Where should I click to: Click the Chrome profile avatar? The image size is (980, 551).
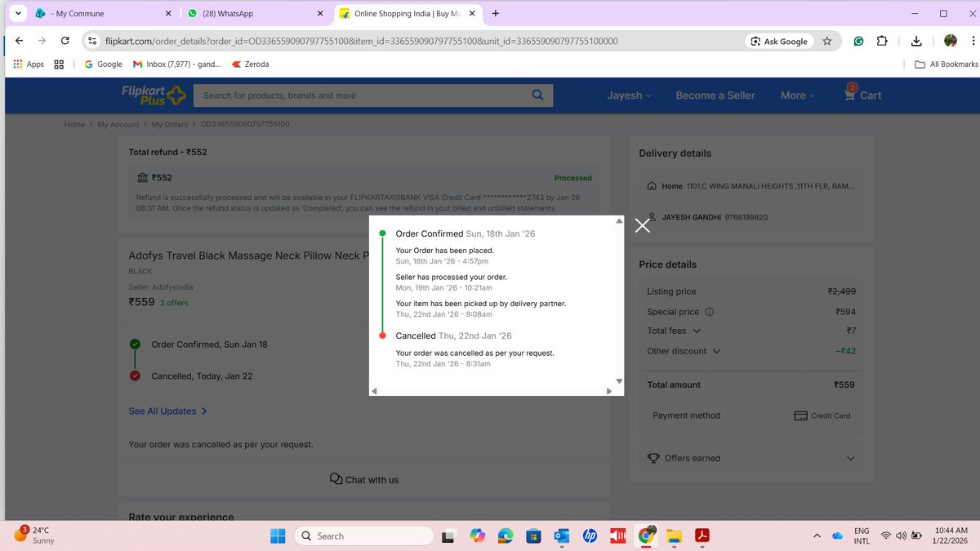pyautogui.click(x=951, y=41)
